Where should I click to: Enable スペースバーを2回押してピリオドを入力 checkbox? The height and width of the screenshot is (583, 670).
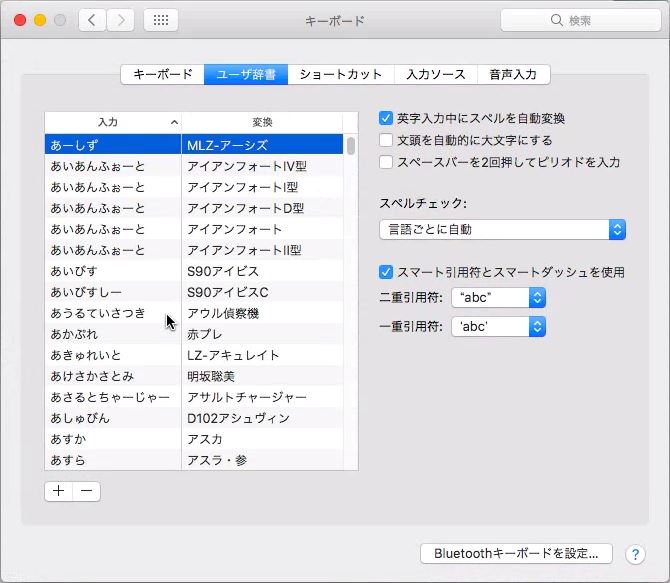386,162
